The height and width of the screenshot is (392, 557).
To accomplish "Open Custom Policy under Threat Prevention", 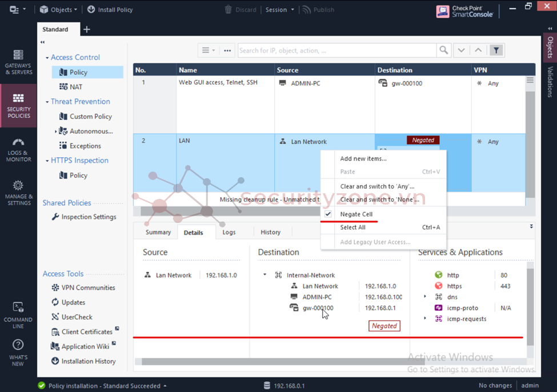I will (86, 116).
